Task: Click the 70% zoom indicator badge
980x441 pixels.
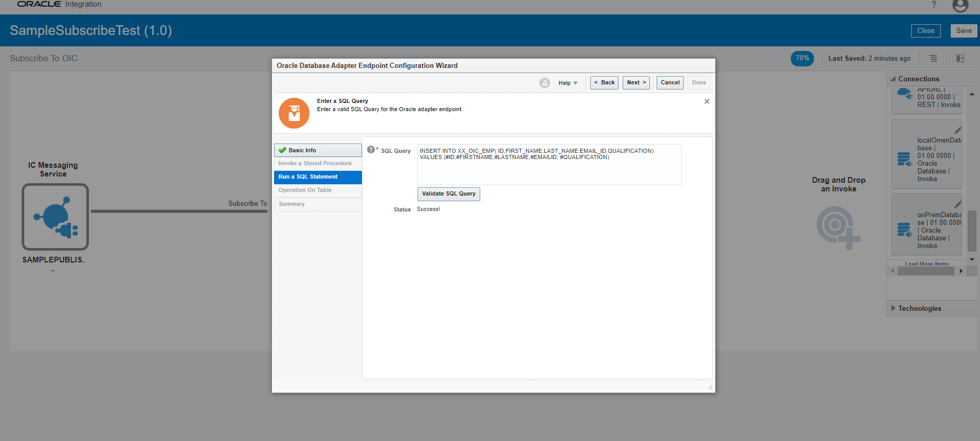Action: 802,59
